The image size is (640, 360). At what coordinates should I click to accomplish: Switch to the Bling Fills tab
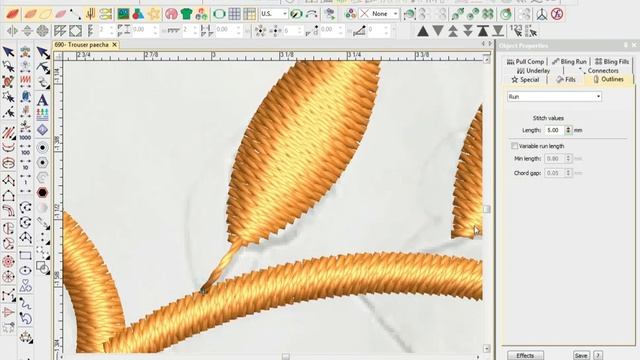(x=612, y=62)
